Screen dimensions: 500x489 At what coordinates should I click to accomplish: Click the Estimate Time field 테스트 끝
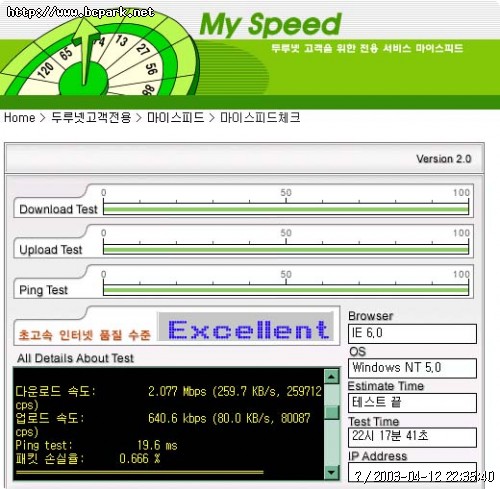[x=412, y=403]
